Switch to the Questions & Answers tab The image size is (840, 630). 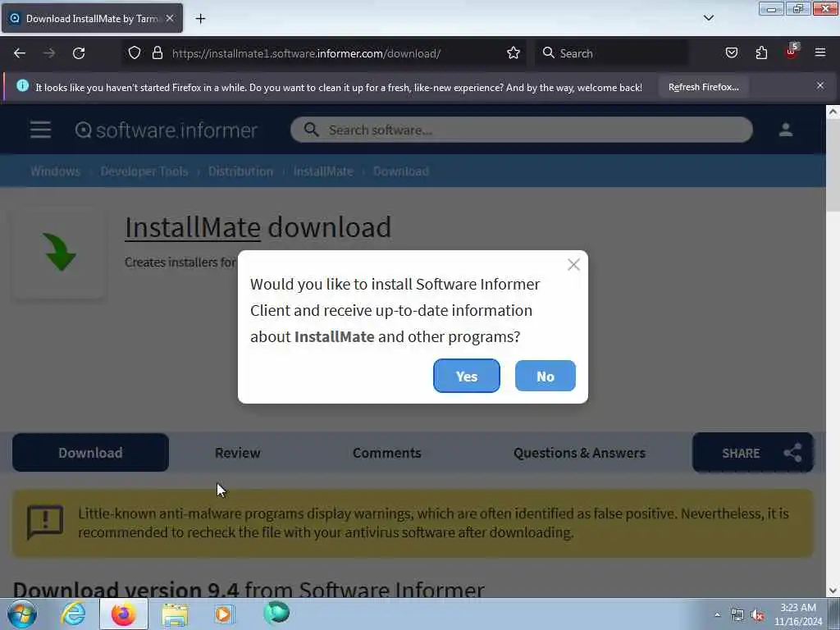(x=579, y=453)
